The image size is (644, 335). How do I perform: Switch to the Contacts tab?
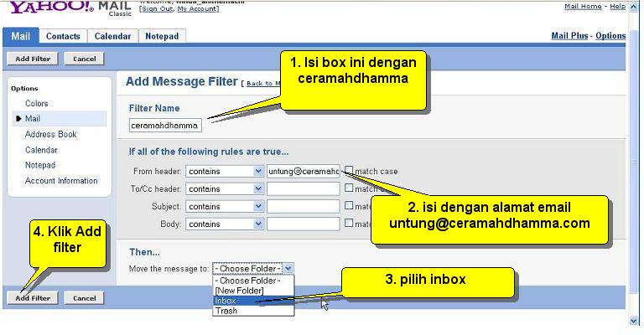point(63,36)
